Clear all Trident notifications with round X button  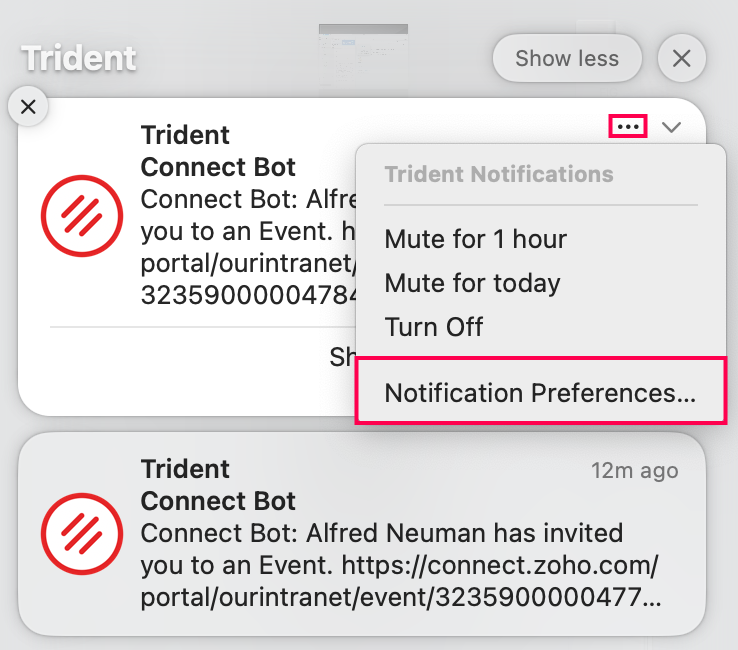coord(682,58)
